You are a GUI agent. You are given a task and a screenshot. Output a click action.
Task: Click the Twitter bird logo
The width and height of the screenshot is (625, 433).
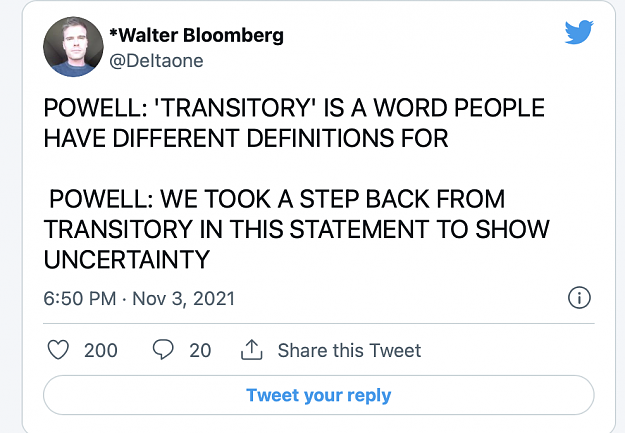click(x=579, y=31)
